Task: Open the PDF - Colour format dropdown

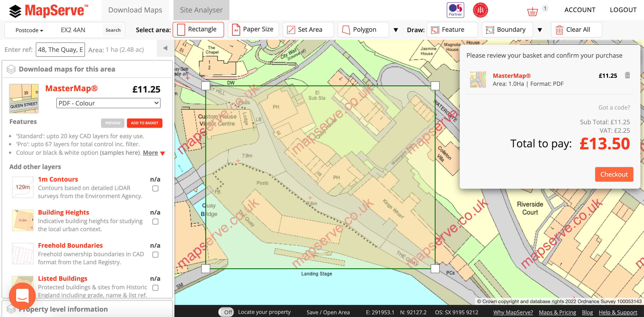Action: (108, 103)
